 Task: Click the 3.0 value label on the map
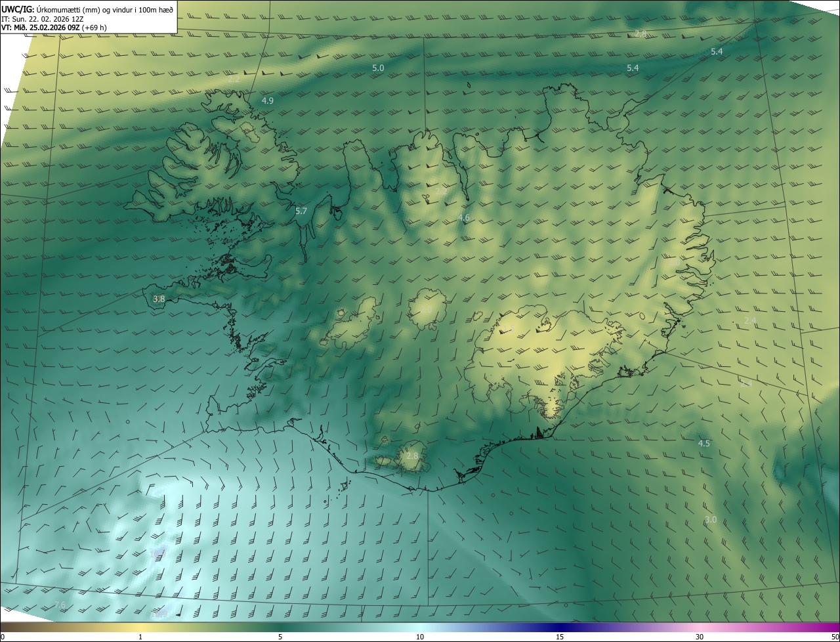click(x=711, y=519)
